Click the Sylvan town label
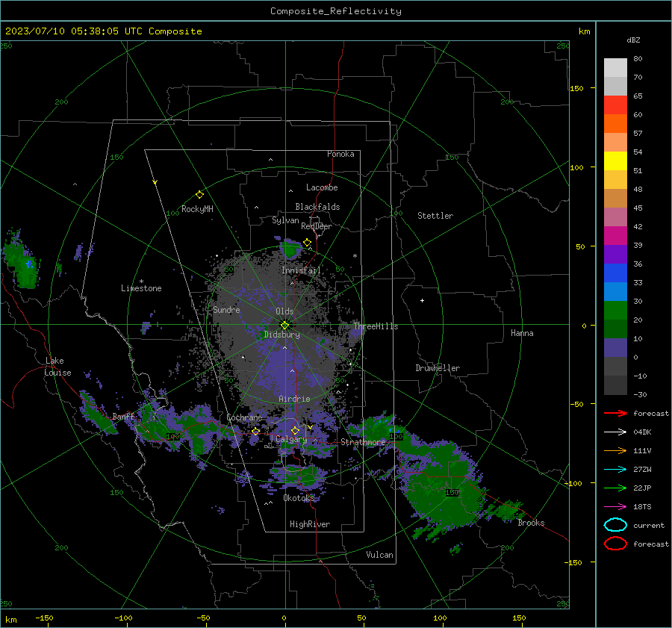This screenshot has width=672, height=628. click(285, 220)
